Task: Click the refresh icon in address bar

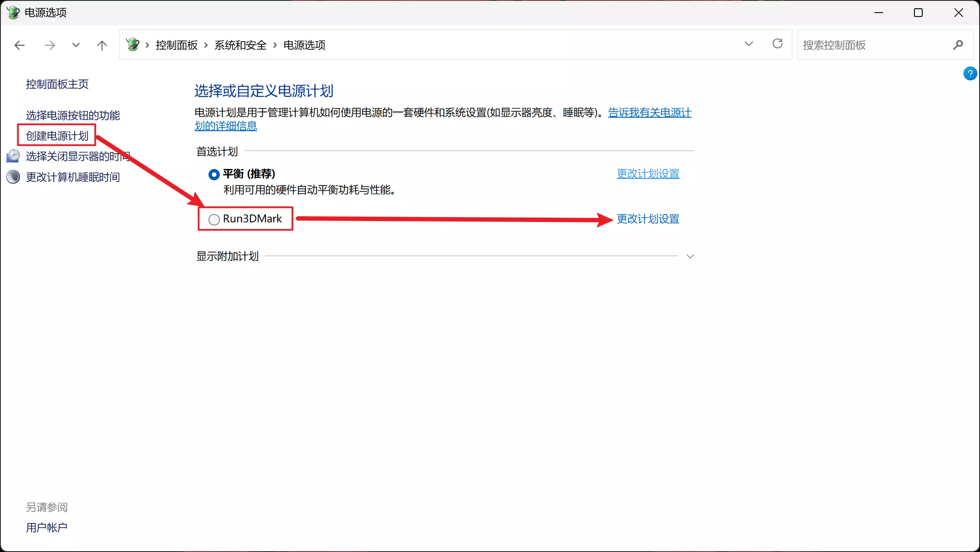Action: pos(777,44)
